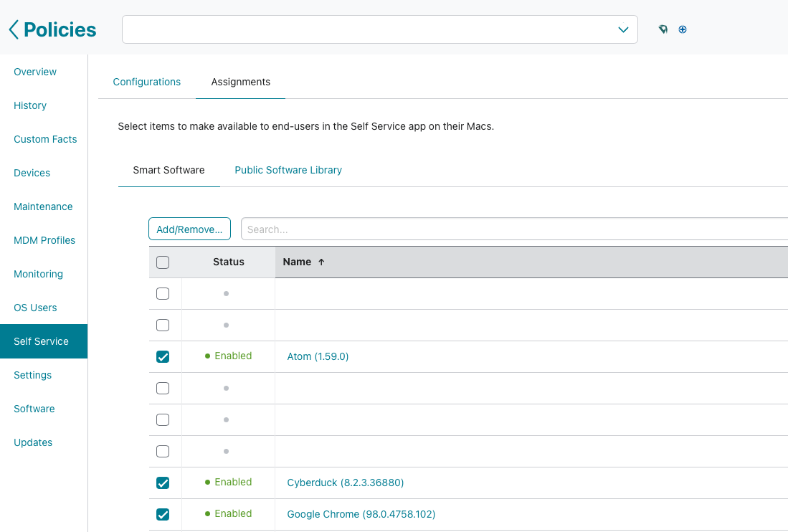Go to Software sidebar section
The height and width of the screenshot is (532, 788).
click(34, 409)
